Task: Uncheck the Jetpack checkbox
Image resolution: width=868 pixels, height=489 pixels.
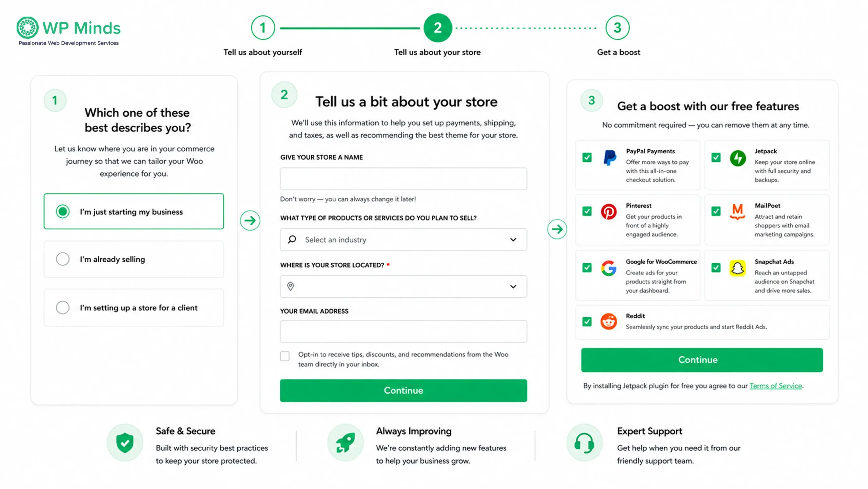Action: (x=716, y=157)
